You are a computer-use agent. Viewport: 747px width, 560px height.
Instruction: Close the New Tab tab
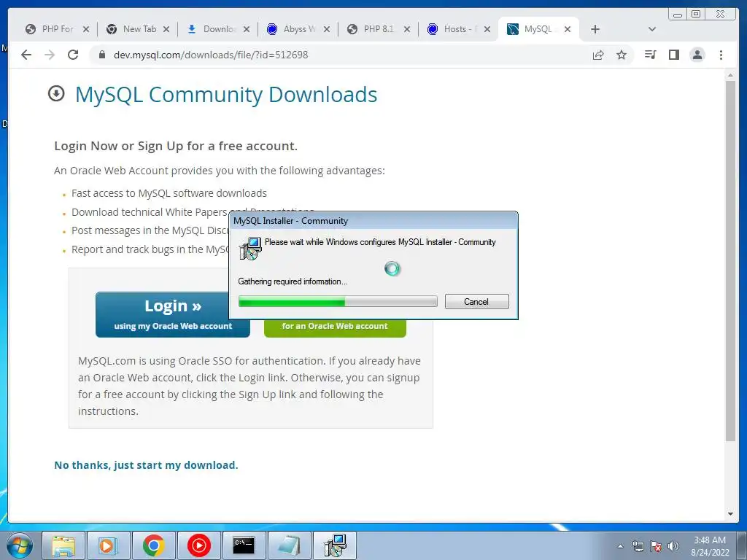point(166,29)
